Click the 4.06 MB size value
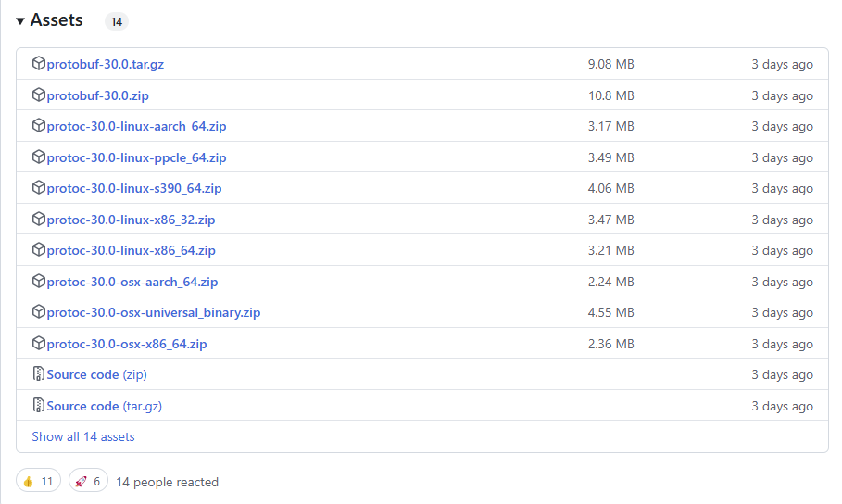 click(x=611, y=188)
